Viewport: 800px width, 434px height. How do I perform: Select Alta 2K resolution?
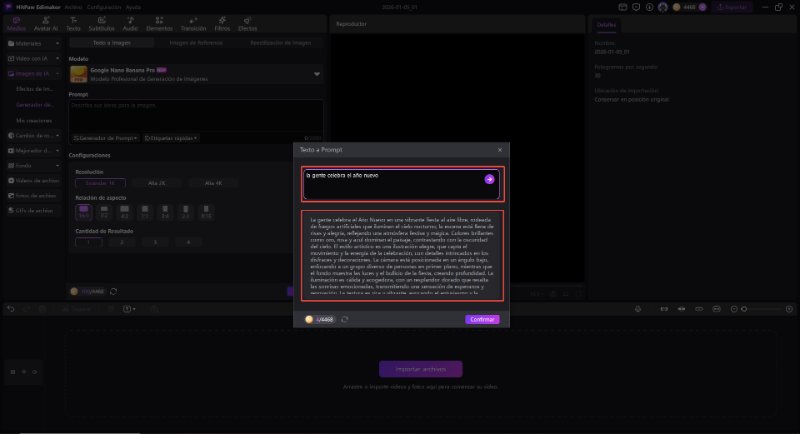click(x=157, y=183)
